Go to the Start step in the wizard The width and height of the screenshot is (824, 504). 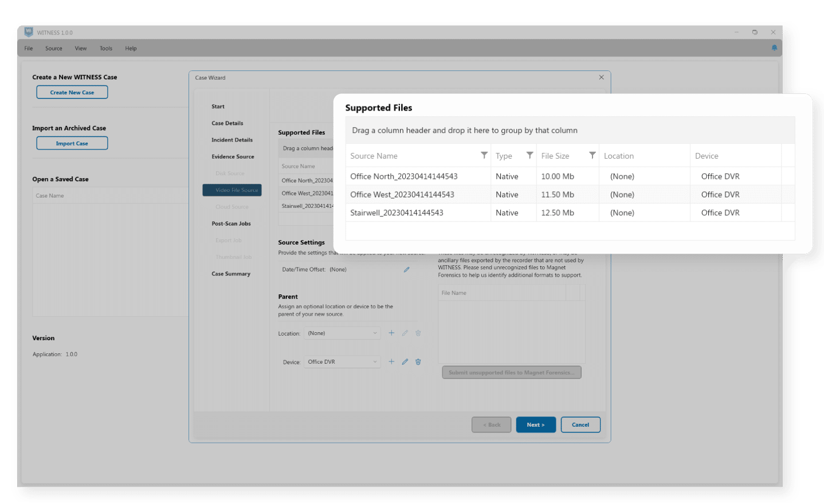pyautogui.click(x=218, y=107)
